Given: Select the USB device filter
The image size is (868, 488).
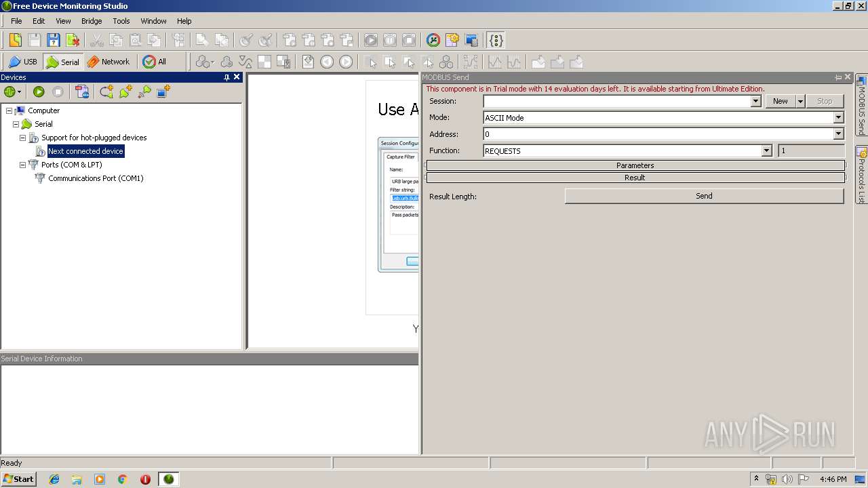Looking at the screenshot, I should [x=22, y=62].
